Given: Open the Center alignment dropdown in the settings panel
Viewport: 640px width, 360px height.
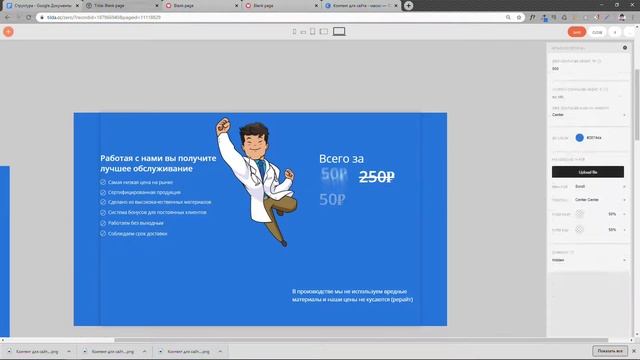Looking at the screenshot, I should 589,115.
